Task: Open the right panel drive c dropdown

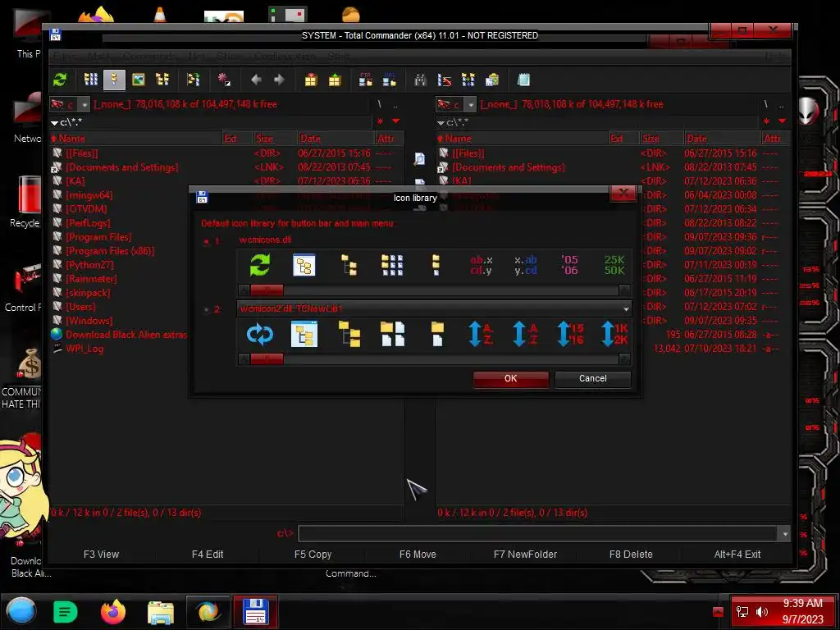Action: [x=470, y=104]
